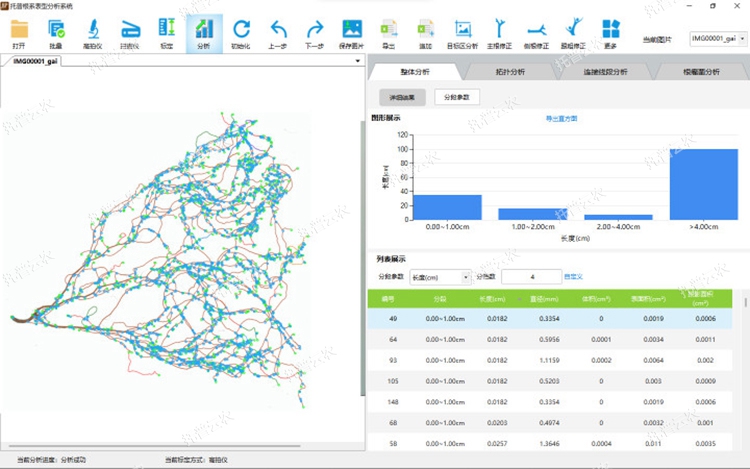750x469 pixels.
Task: Select the 批量 batch processing icon
Action: (56, 31)
